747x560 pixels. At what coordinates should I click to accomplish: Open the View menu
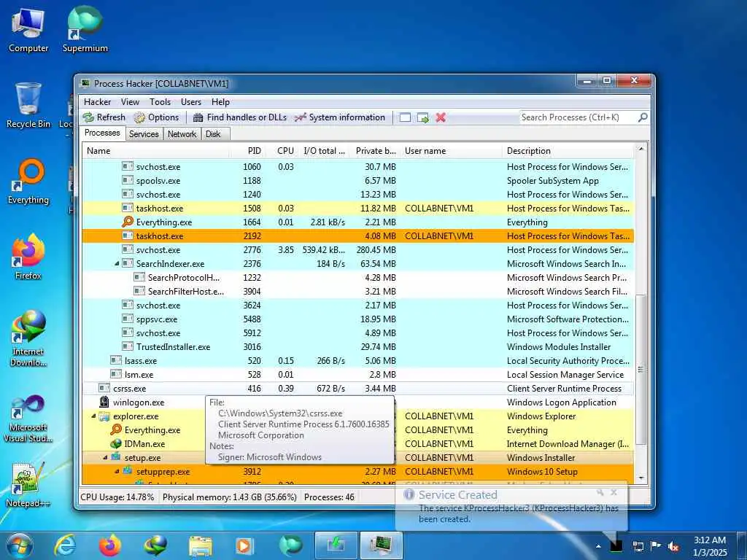pyautogui.click(x=130, y=102)
